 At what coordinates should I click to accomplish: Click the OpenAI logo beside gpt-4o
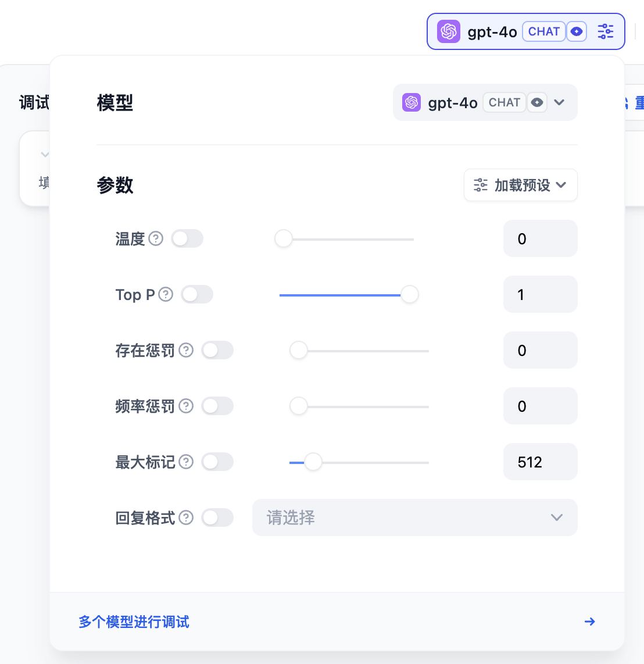[449, 31]
